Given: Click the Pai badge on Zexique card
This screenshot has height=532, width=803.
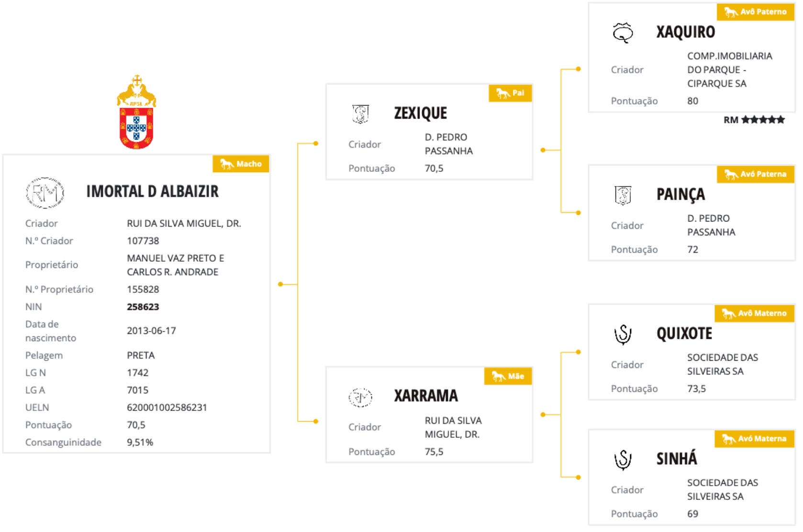Looking at the screenshot, I should [510, 93].
